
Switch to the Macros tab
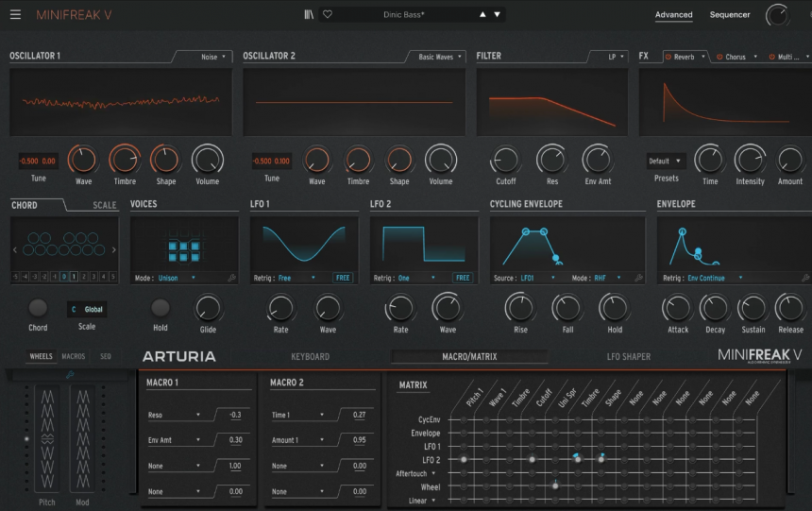73,356
